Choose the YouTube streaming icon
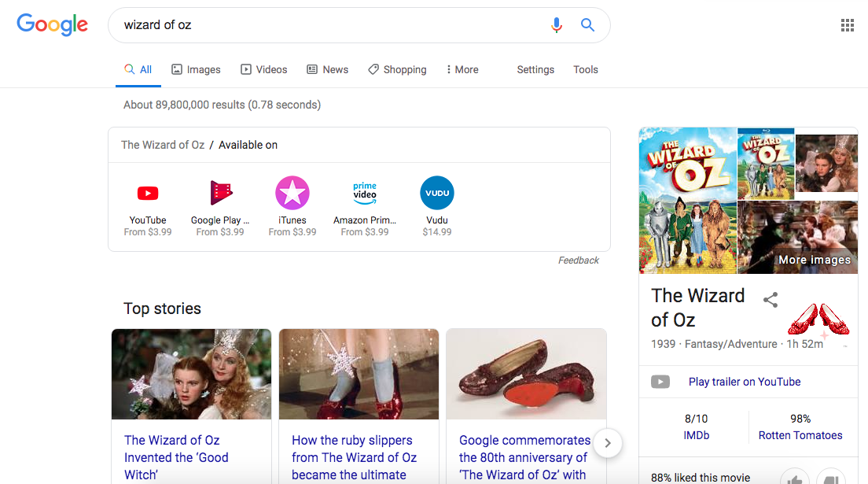Image resolution: width=868 pixels, height=484 pixels. point(148,193)
